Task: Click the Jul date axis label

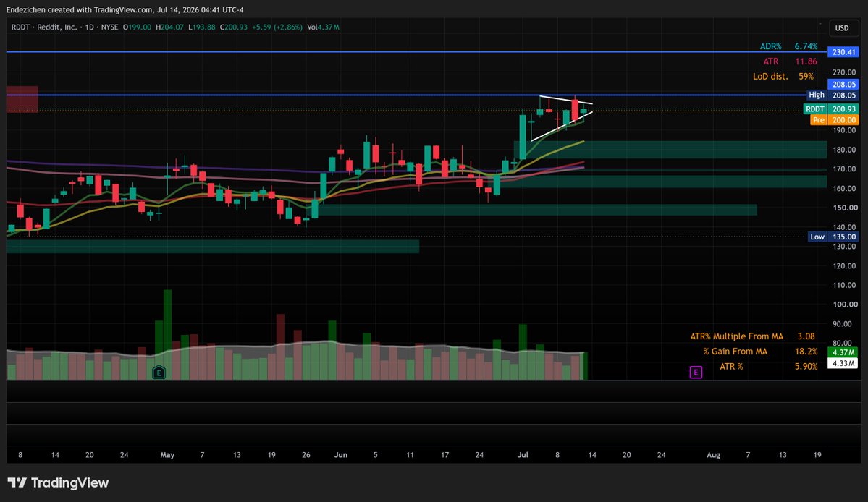Action: [x=523, y=455]
